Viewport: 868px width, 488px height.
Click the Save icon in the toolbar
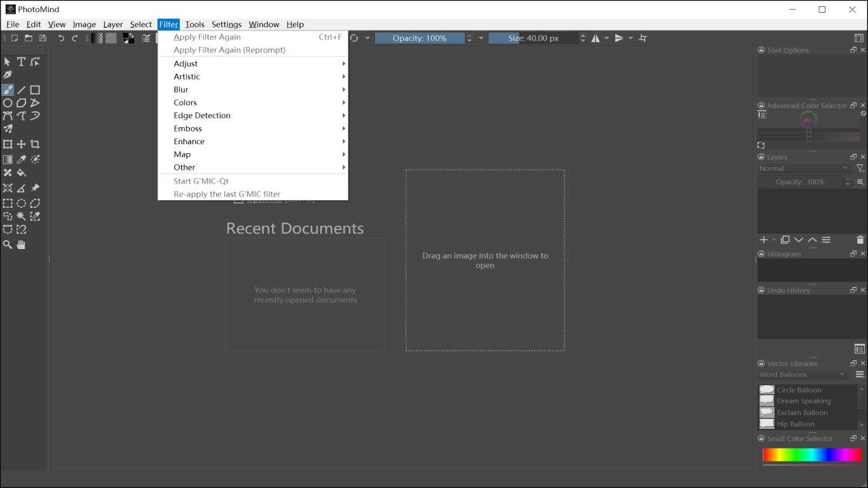[x=43, y=38]
